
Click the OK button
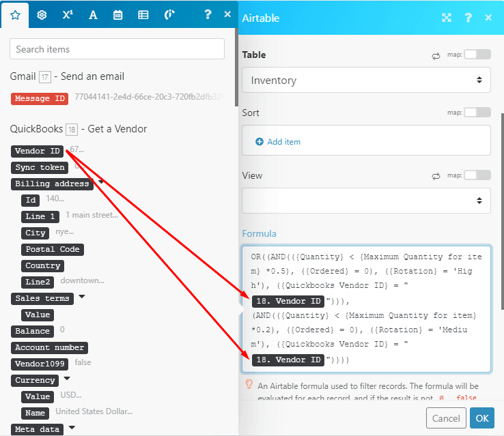click(x=481, y=418)
